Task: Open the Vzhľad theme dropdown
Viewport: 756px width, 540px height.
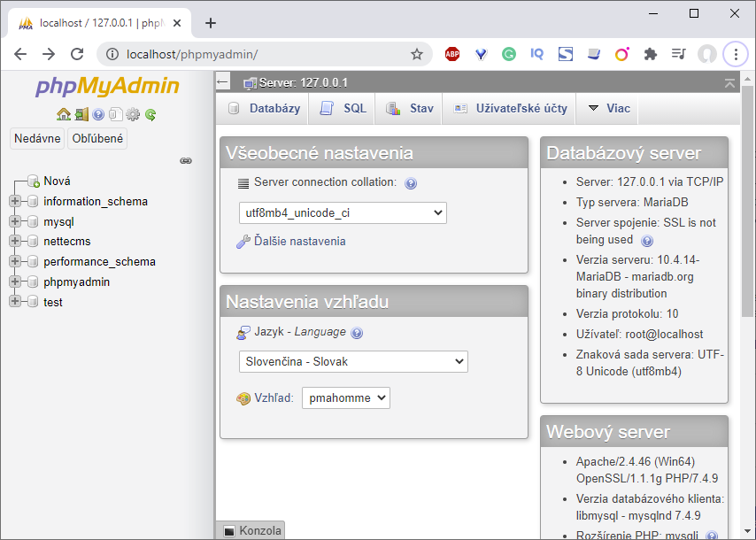Action: (x=345, y=397)
